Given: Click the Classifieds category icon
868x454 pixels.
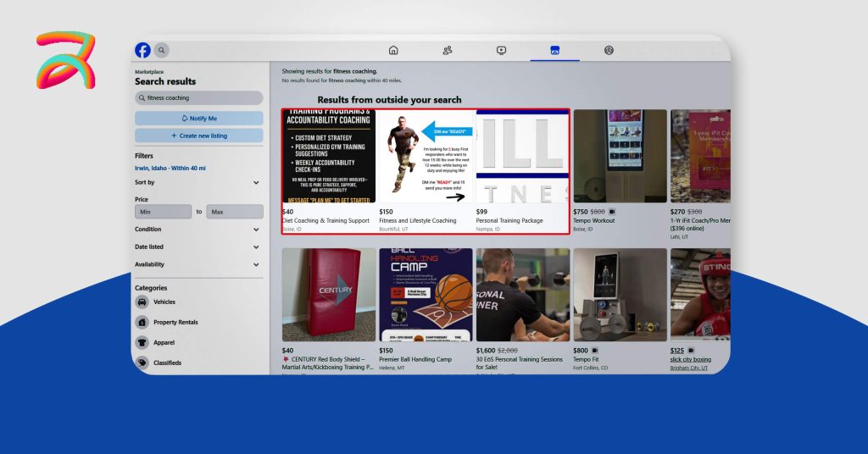Looking at the screenshot, I should 142,363.
